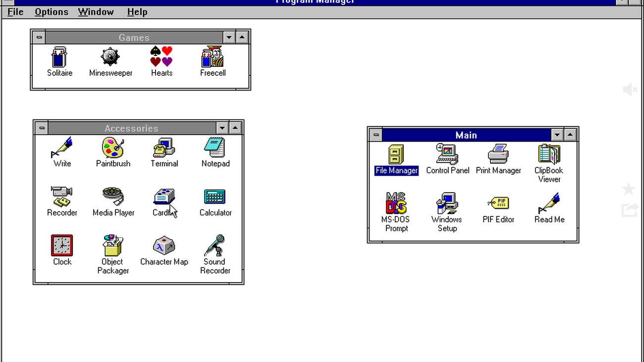Image resolution: width=644 pixels, height=362 pixels.
Task: Open the Control Panel icon
Action: point(447,155)
